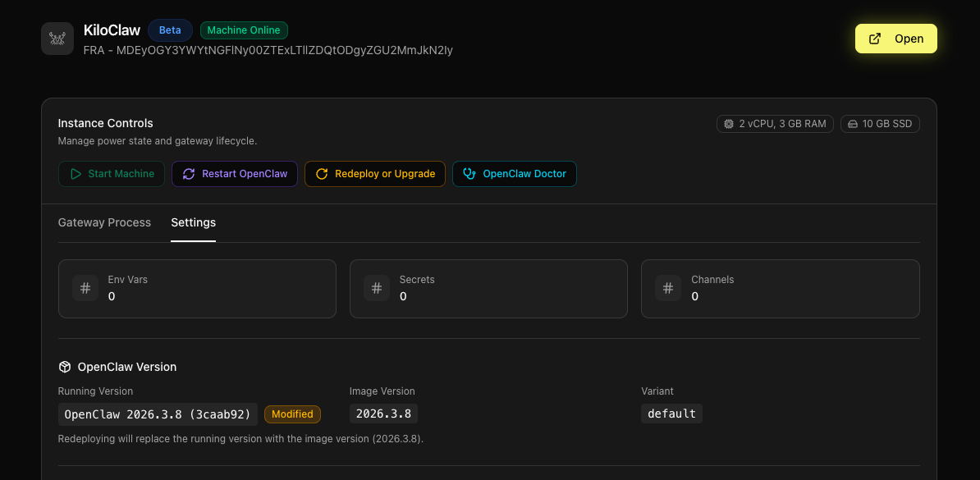
Task: Click the KiloClaw logo icon
Action: coord(57,39)
